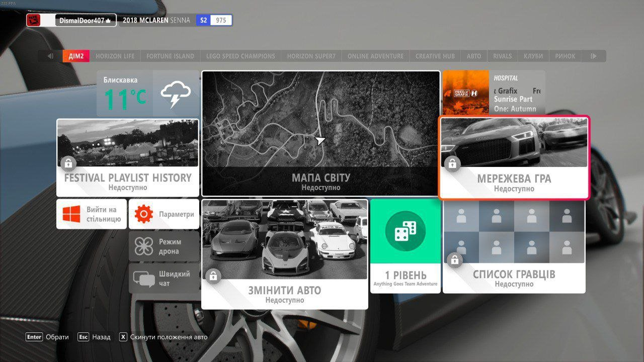Click the Esc key hint icon
The height and width of the screenshot is (362, 644).
click(84, 337)
